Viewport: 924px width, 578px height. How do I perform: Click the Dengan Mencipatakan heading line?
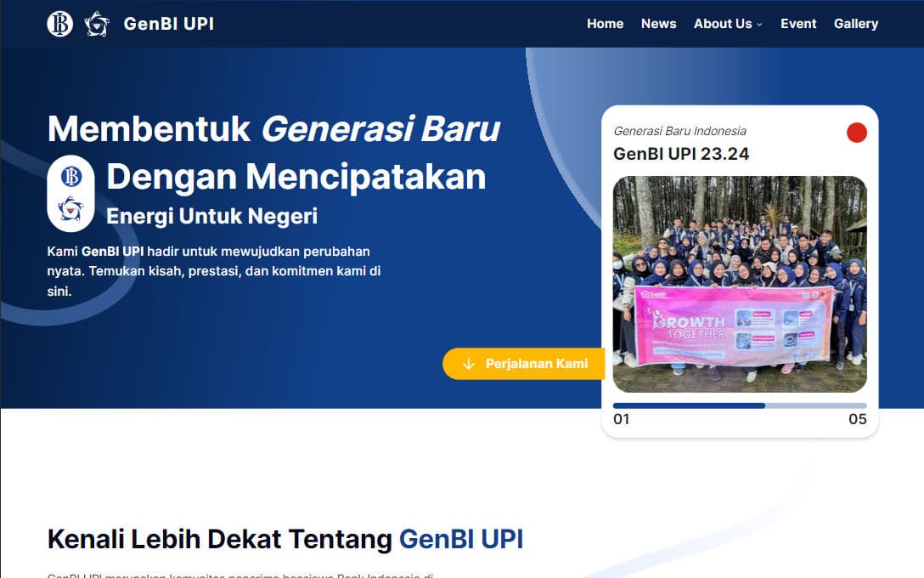pyautogui.click(x=296, y=176)
